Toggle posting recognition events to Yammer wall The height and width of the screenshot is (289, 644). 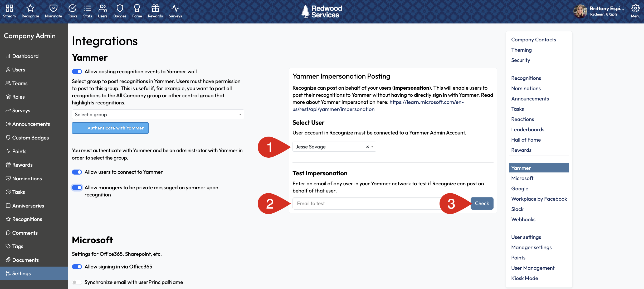click(x=77, y=72)
